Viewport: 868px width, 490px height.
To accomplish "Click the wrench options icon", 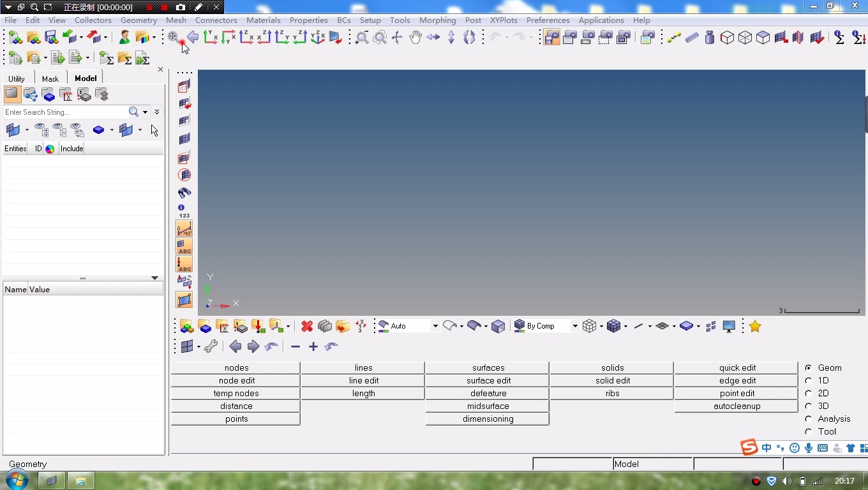I will (x=211, y=346).
